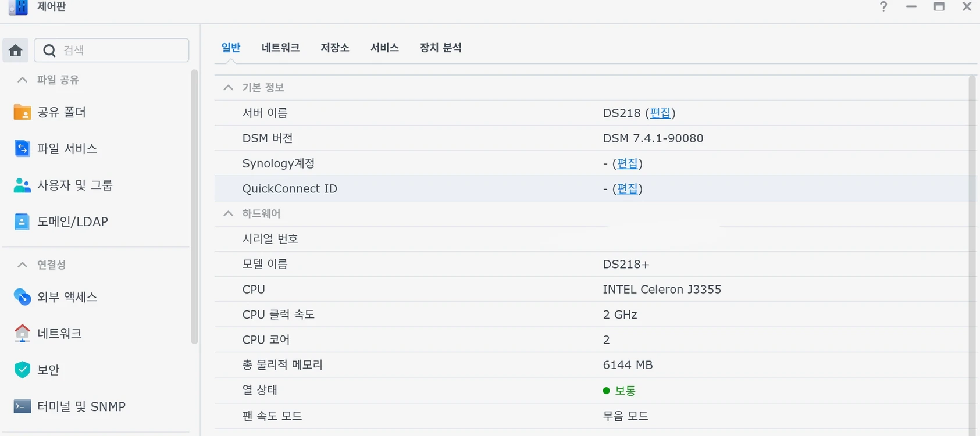Click the INTEL Celeron J3355 value

tap(662, 290)
